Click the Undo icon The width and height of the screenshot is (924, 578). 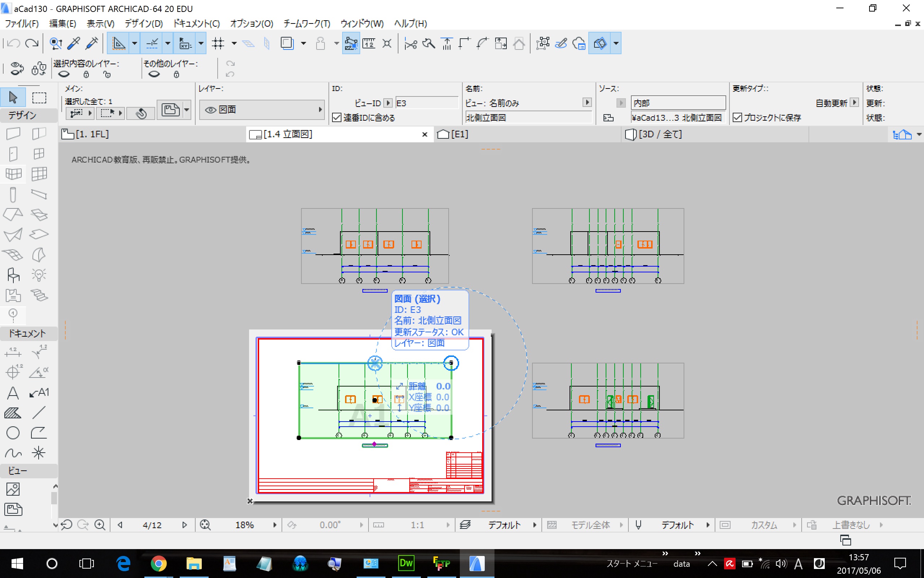[13, 44]
